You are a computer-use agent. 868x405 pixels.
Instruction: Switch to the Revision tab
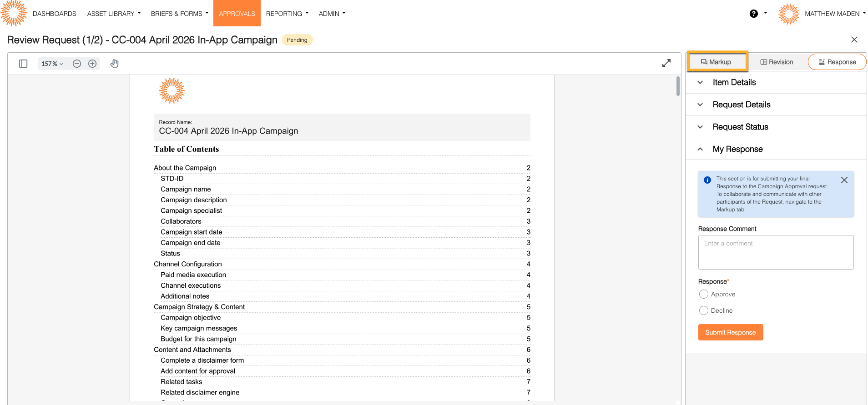777,62
